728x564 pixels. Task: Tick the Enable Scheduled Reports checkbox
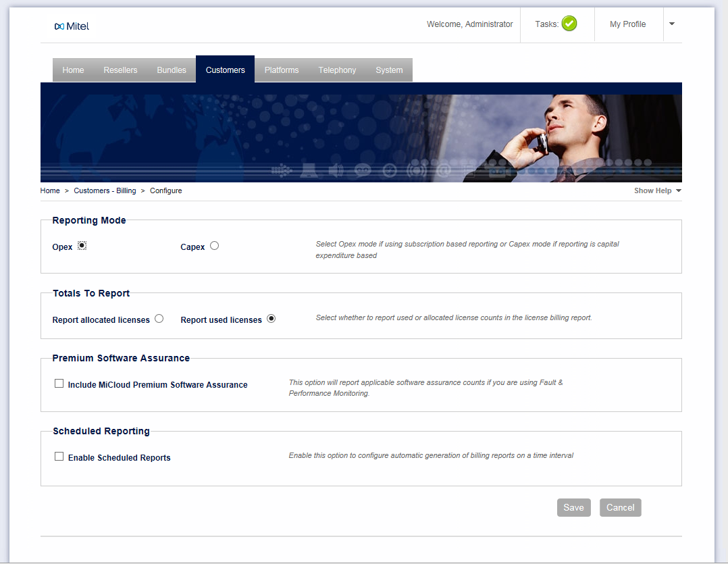(x=59, y=457)
